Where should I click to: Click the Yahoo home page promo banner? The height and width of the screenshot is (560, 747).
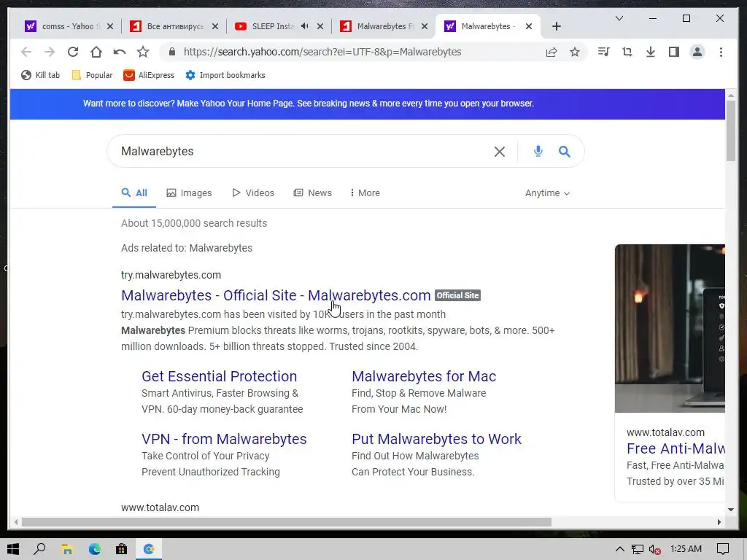(368, 104)
